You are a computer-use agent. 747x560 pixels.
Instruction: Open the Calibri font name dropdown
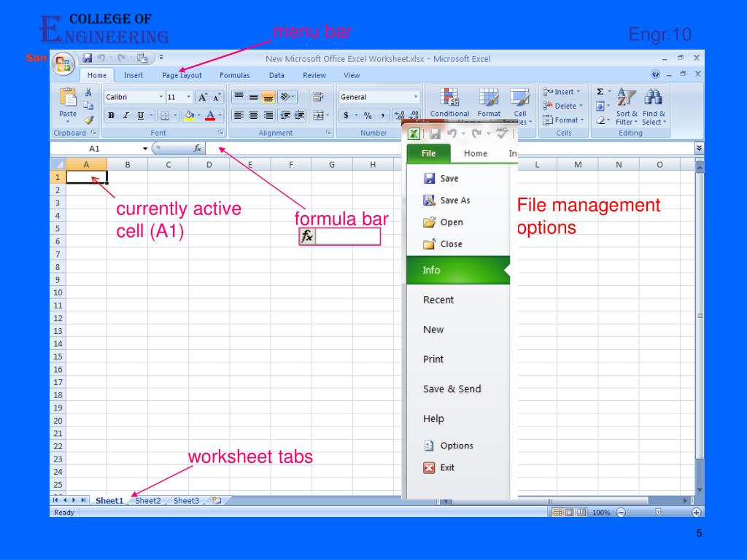pos(160,97)
